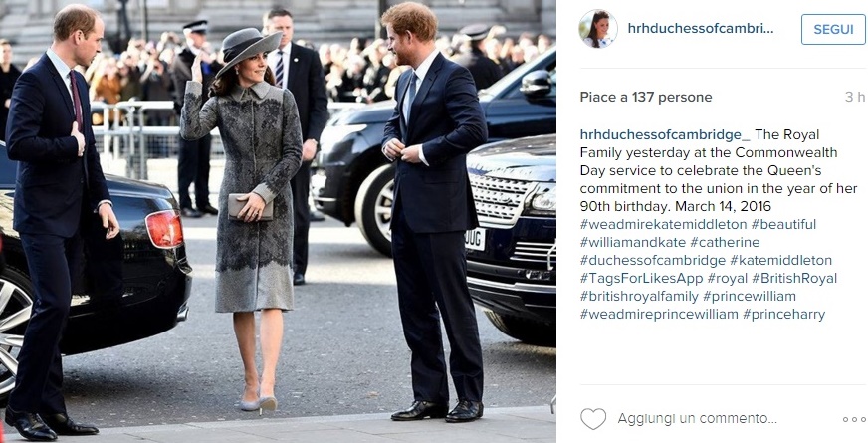Open the #katemiddleton hashtag
The height and width of the screenshot is (443, 868).
coord(780,260)
